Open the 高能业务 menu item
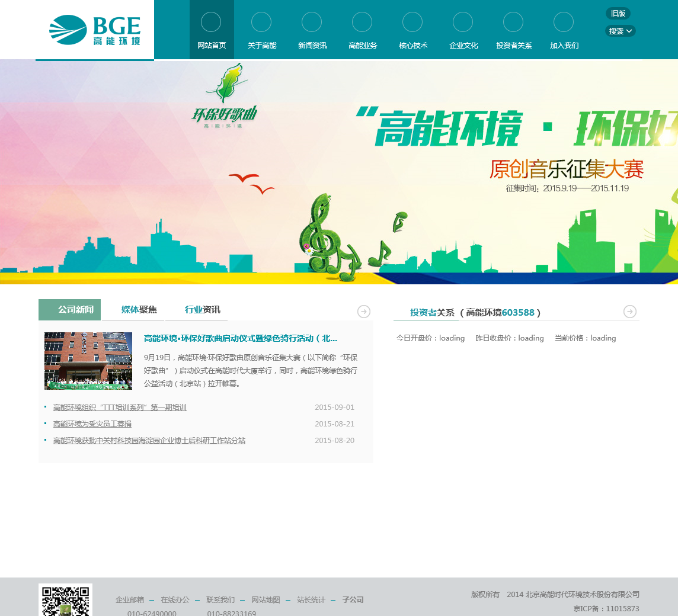The image size is (678, 616). [363, 46]
